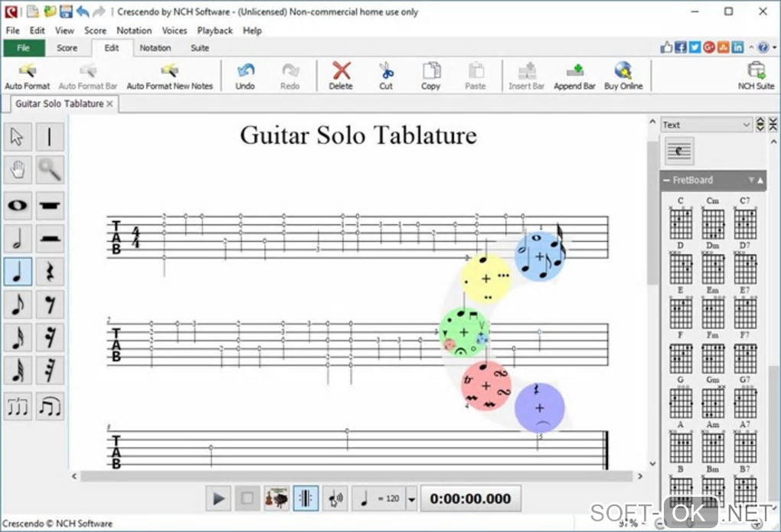Viewport: 781px width, 532px height.
Task: Open the Voices menu
Action: pos(175,31)
